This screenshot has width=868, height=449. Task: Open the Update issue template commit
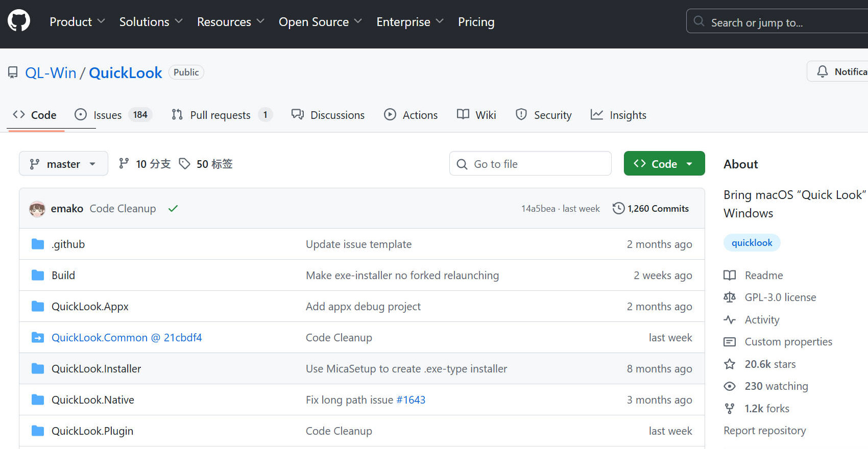pos(358,244)
